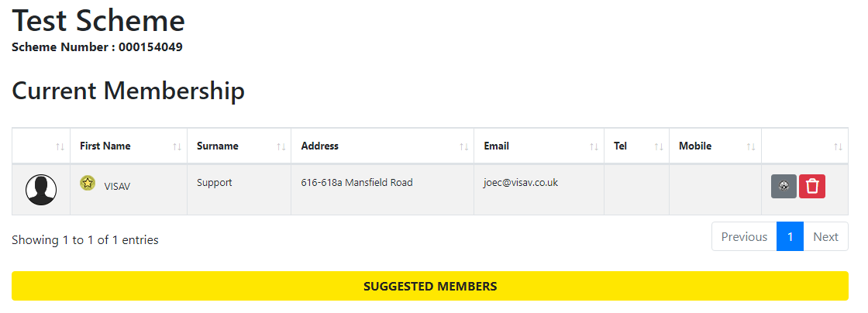Click the 616-618a Mansfield Road address cell
The height and width of the screenshot is (313, 868).
pos(356,183)
